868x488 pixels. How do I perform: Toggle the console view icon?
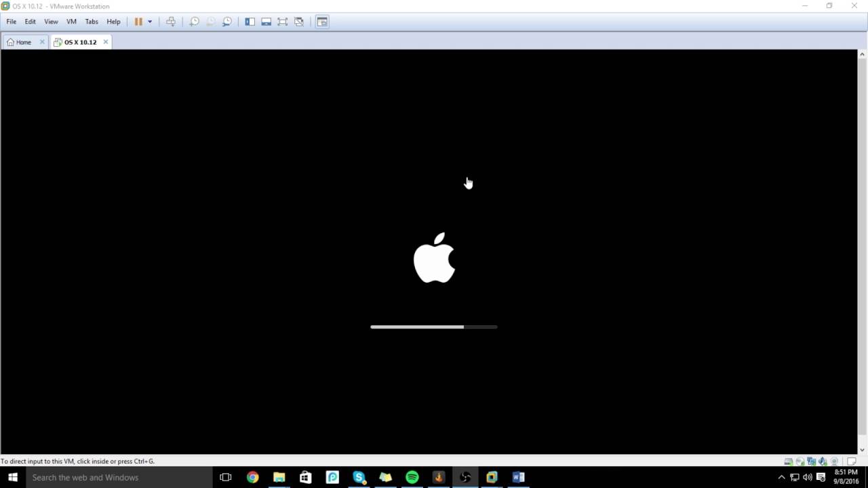coord(322,22)
